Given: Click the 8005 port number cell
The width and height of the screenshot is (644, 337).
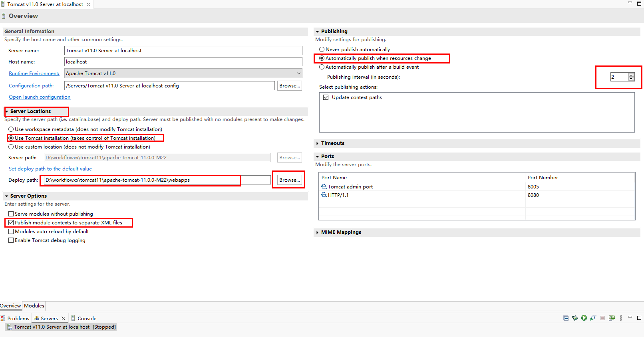Looking at the screenshot, I should point(533,186).
